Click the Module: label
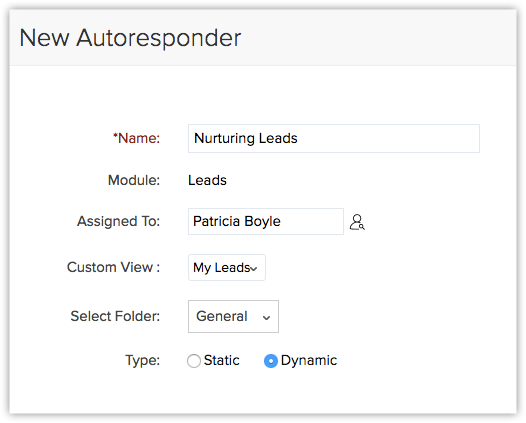Viewport: 526px width, 423px height. (x=134, y=180)
